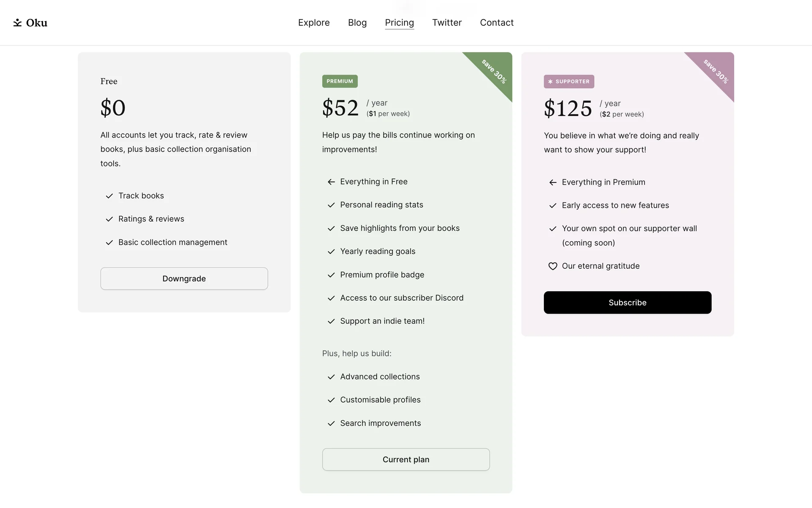
Task: Click the star icon in the Supporter badge
Action: (x=550, y=82)
